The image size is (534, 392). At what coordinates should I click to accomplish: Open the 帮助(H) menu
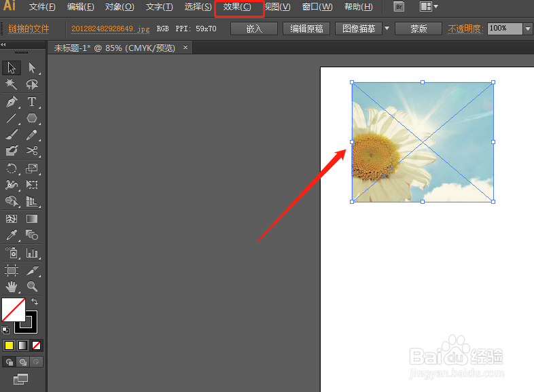(x=359, y=7)
